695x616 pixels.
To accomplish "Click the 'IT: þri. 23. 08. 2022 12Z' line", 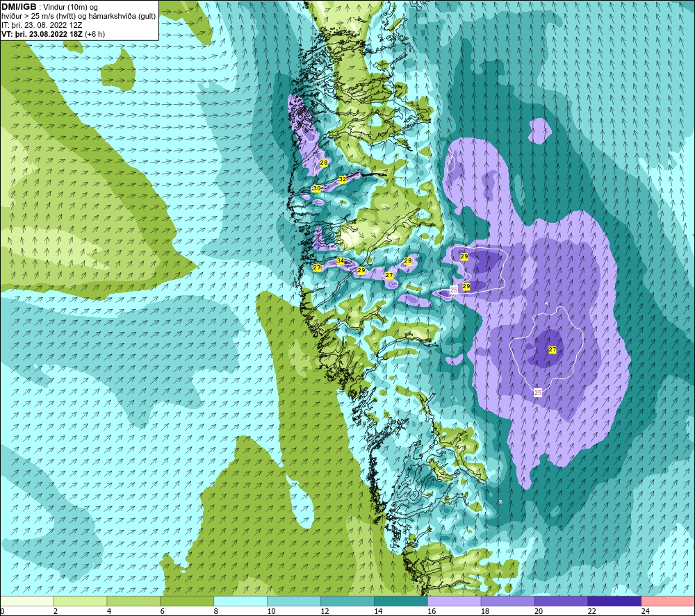I will tap(42, 25).
